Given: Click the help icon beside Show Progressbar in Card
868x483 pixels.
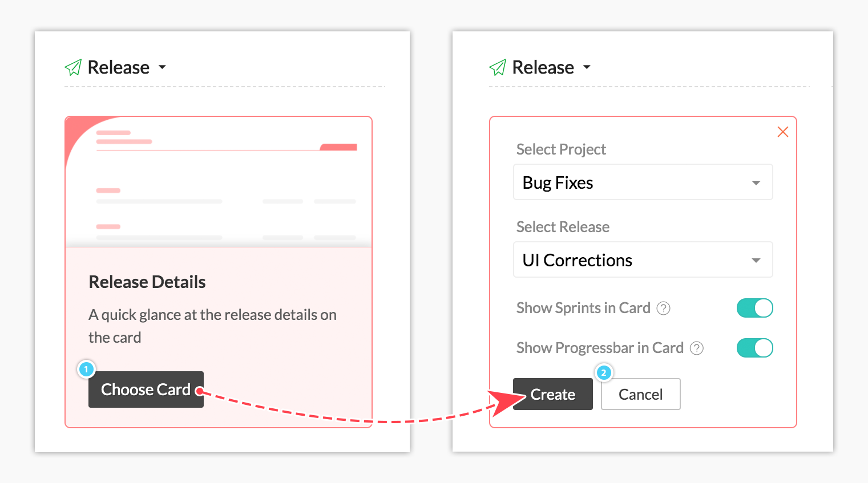Looking at the screenshot, I should (x=697, y=348).
